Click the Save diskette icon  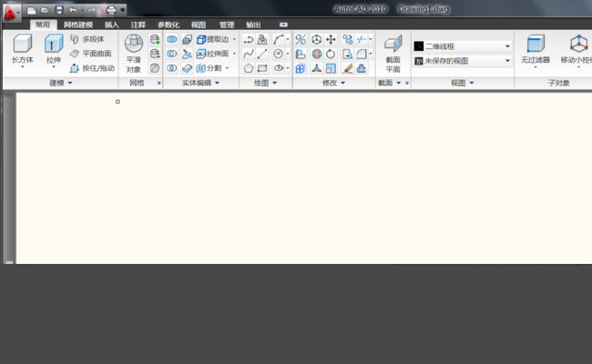click(x=59, y=10)
